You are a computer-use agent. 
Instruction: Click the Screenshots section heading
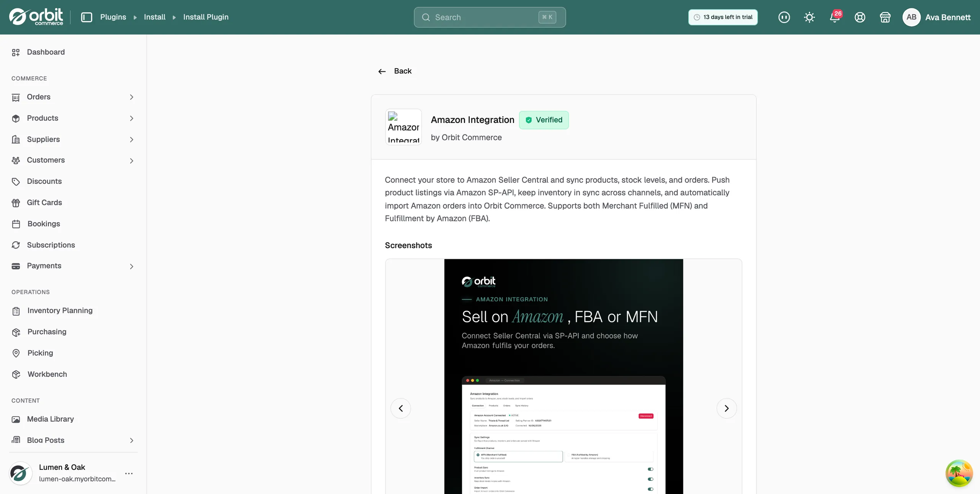pos(408,245)
